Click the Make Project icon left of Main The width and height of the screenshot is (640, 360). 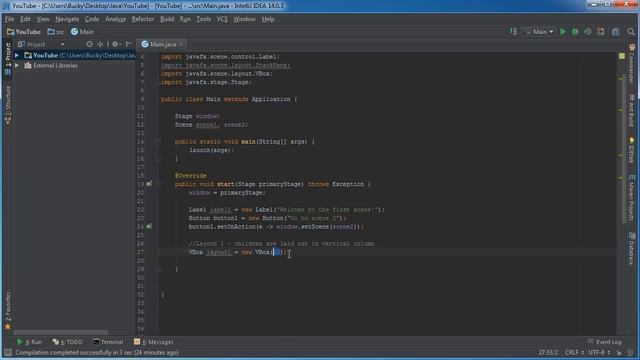coord(513,31)
